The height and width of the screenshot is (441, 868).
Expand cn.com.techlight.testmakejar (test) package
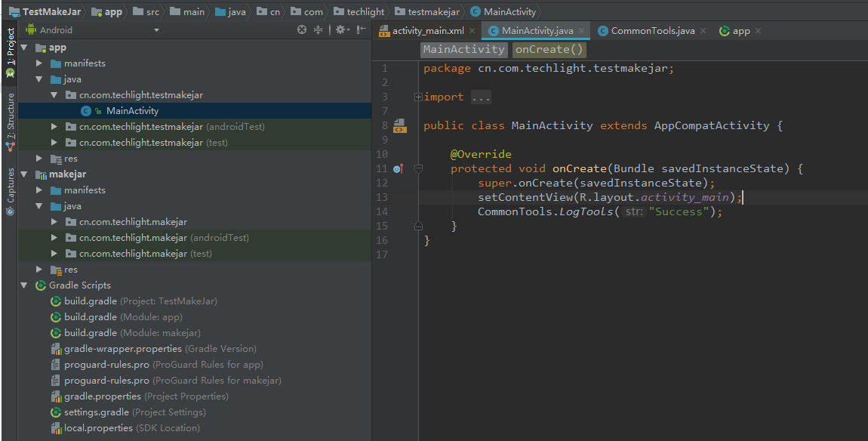[x=54, y=143]
